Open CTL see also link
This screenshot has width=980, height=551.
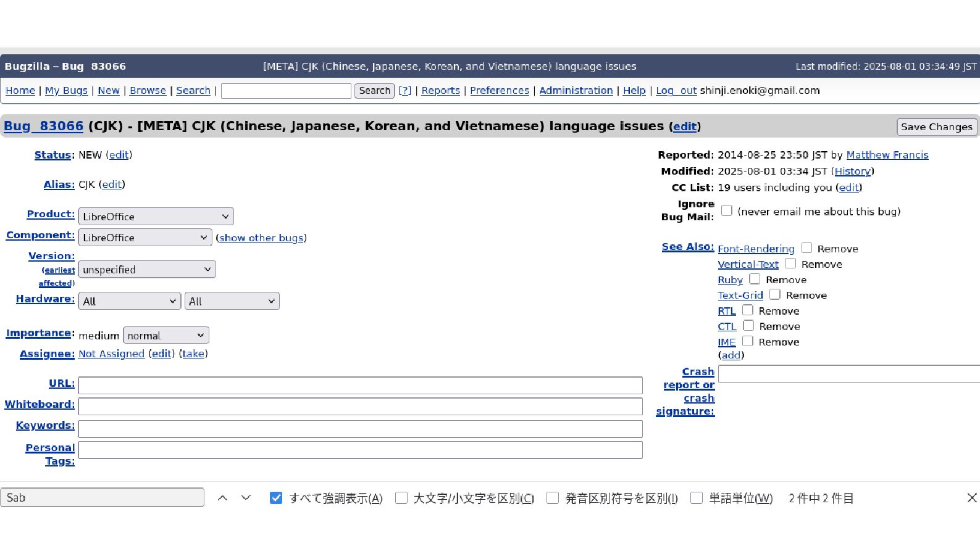click(x=727, y=326)
